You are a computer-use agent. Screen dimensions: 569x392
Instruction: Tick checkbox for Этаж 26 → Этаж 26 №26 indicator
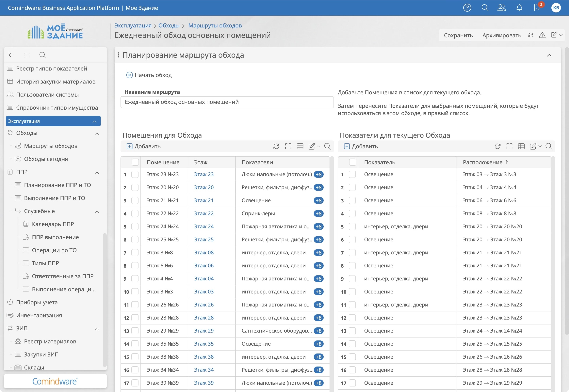[352, 357]
